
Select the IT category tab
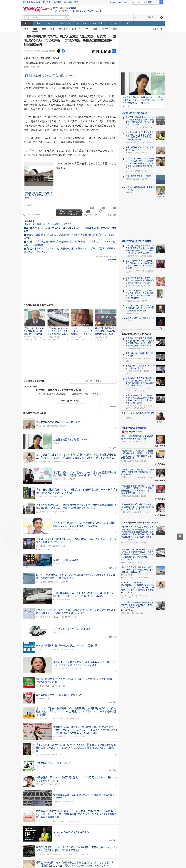[x=86, y=29]
